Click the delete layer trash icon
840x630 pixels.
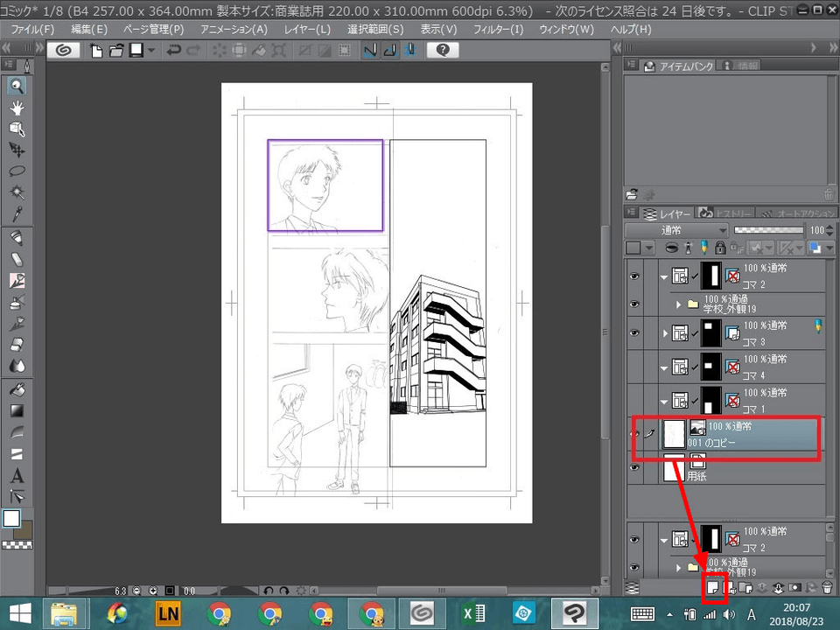(x=828, y=588)
